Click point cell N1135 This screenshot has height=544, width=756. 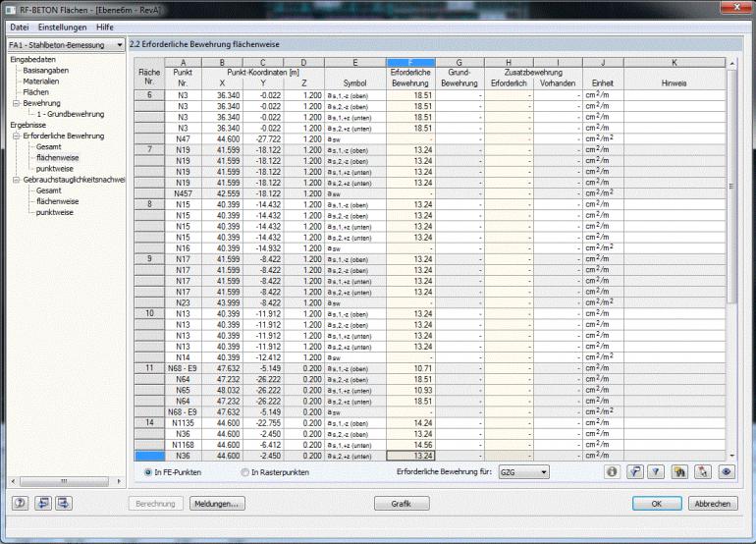click(183, 423)
